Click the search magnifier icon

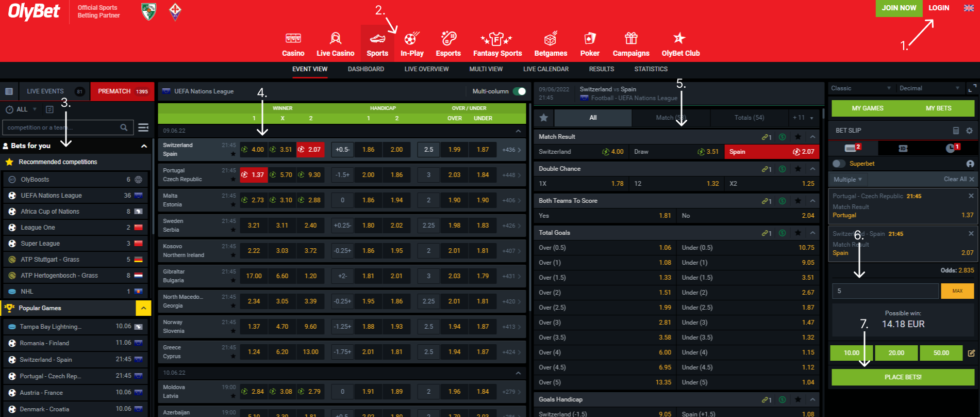(124, 127)
